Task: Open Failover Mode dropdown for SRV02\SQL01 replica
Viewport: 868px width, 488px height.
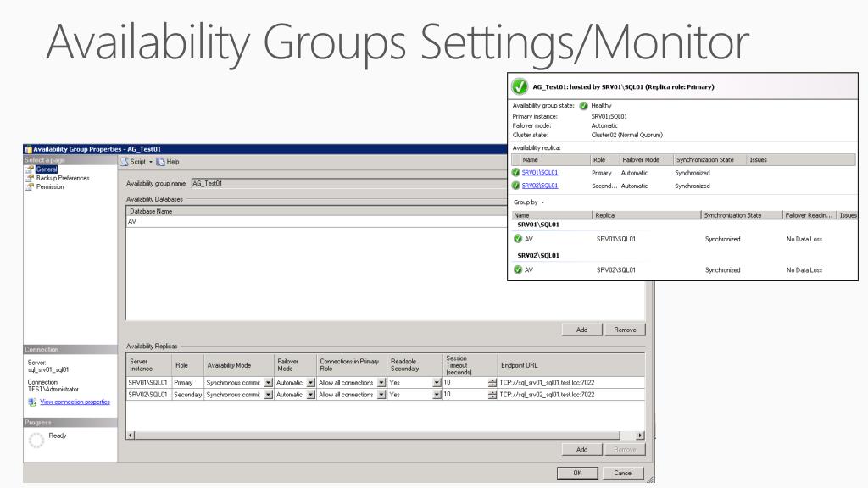Action: pyautogui.click(x=310, y=395)
